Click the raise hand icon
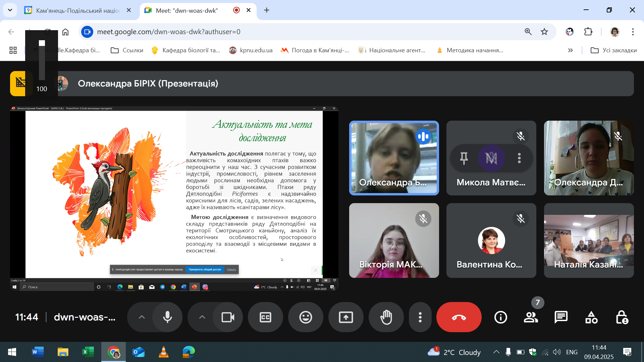 (386, 317)
